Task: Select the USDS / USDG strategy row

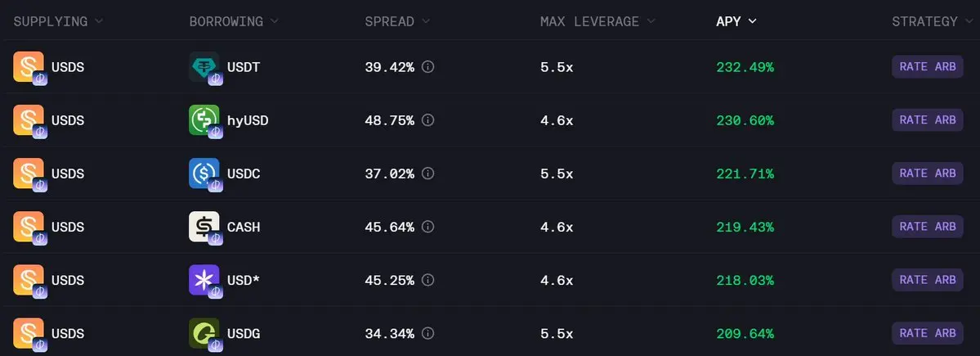Action: point(490,333)
